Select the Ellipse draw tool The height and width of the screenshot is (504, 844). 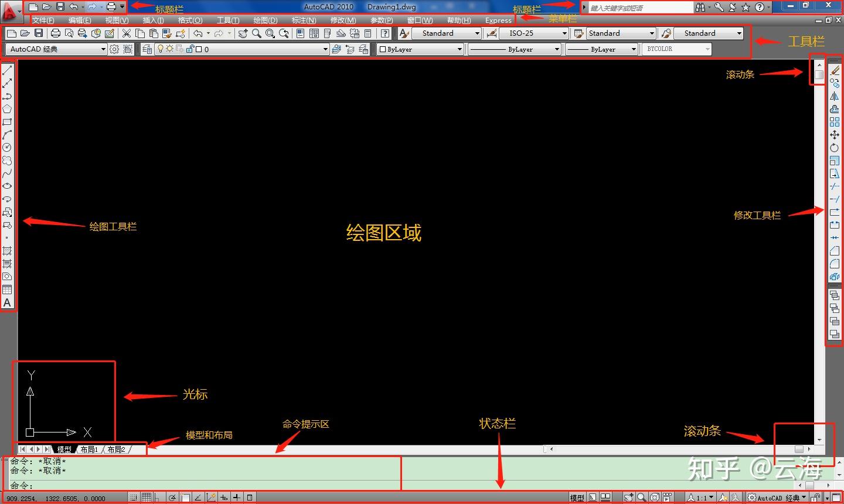pos(7,186)
